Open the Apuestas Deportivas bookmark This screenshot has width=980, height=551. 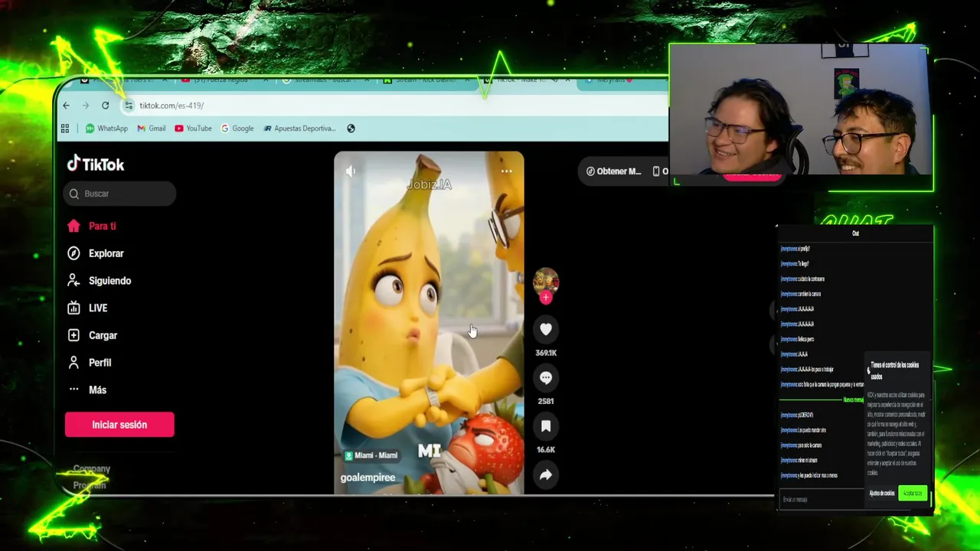tap(299, 129)
